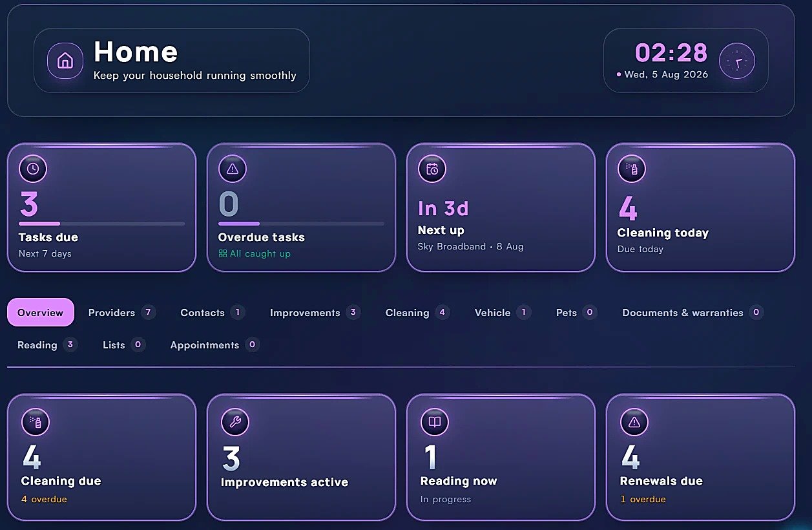Open the Cleaning tab
812x530 pixels.
417,313
